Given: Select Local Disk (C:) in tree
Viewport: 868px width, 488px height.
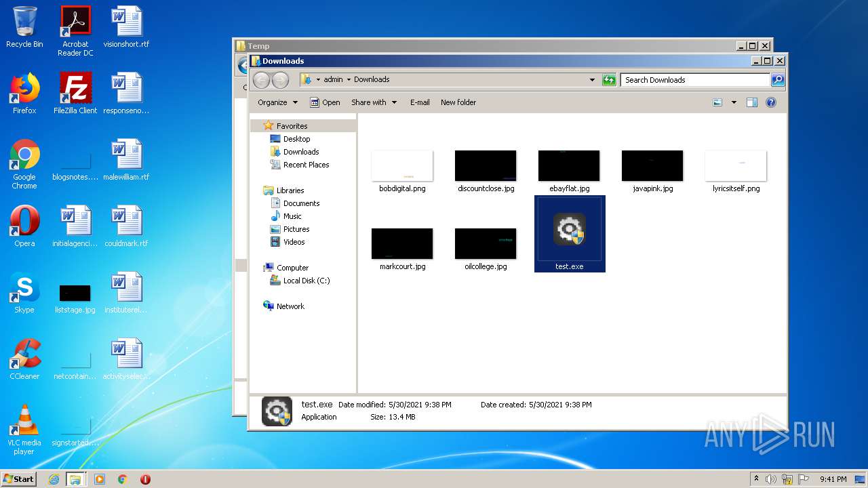Looking at the screenshot, I should click(x=300, y=281).
